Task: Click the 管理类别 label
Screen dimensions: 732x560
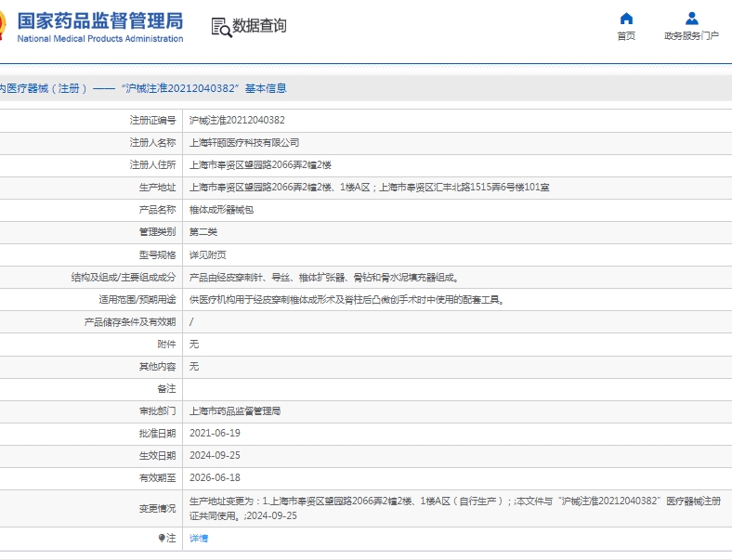Action: click(x=157, y=232)
